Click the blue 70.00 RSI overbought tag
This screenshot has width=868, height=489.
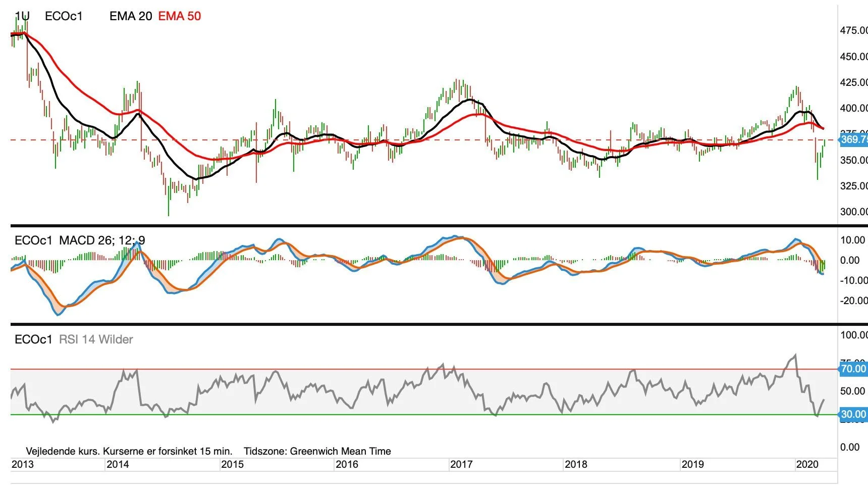(853, 369)
